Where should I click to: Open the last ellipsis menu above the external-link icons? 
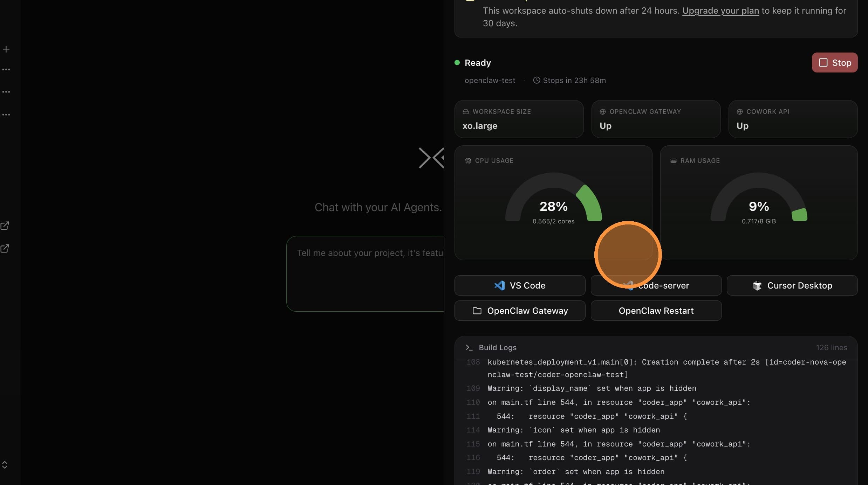coord(6,115)
